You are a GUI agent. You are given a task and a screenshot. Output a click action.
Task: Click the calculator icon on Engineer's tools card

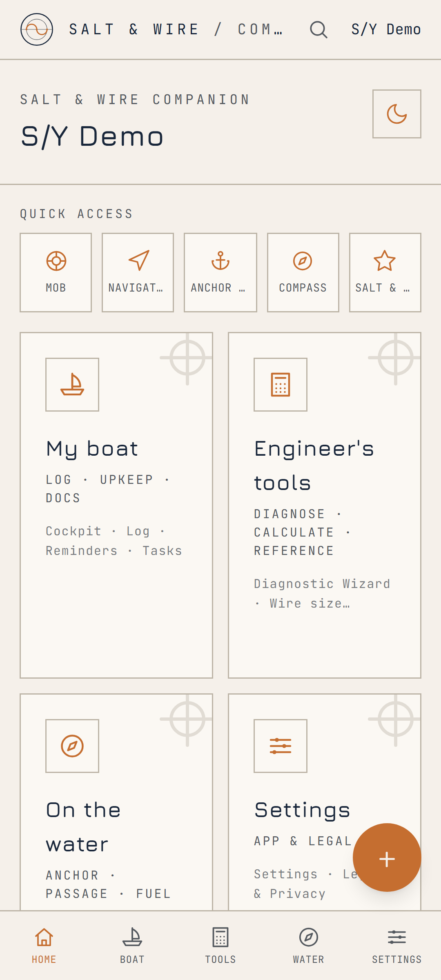[x=281, y=385]
